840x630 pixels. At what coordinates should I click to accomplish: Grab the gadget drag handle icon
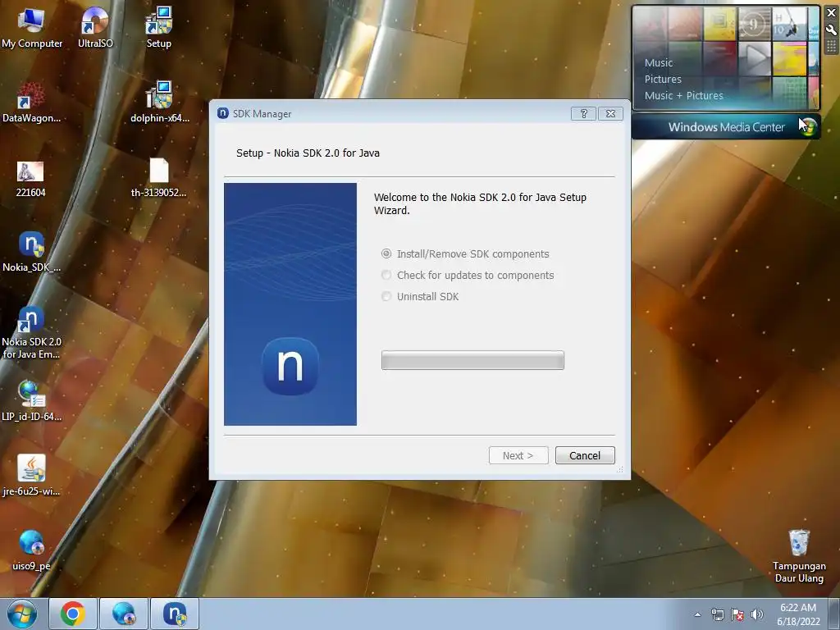[x=832, y=47]
